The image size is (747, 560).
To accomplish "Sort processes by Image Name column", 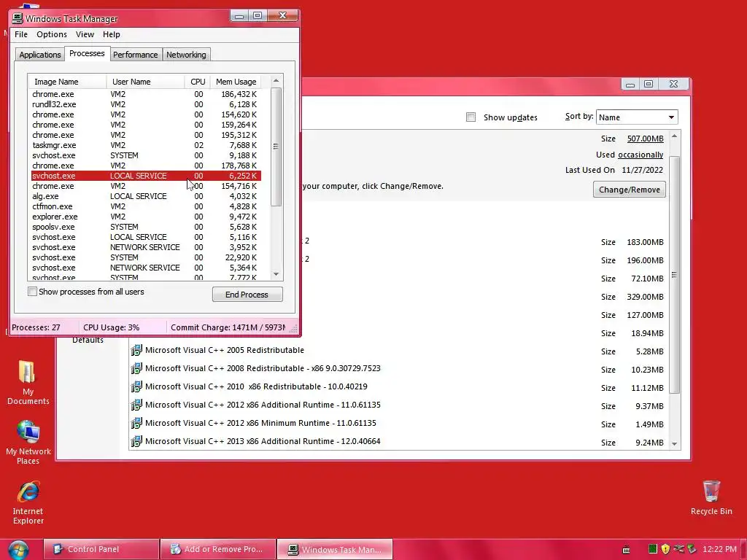I will (x=67, y=82).
